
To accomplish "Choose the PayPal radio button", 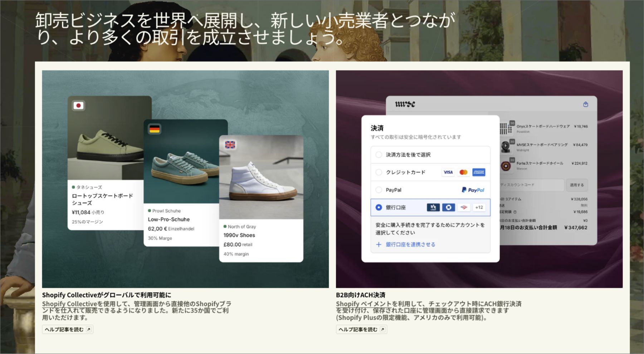I will (379, 190).
